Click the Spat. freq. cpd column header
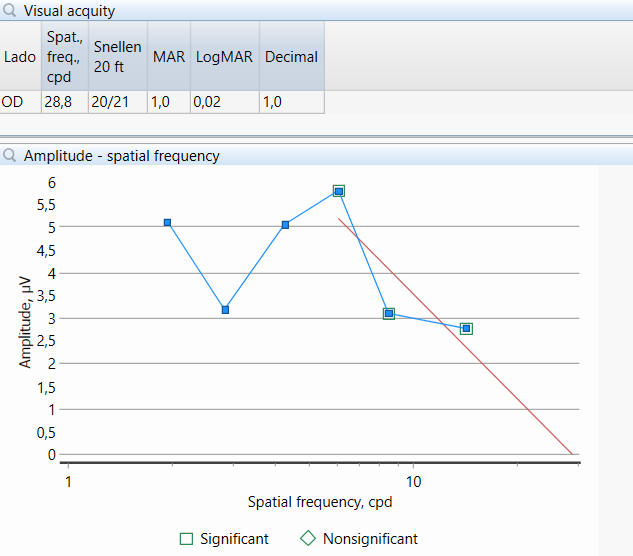 point(65,57)
